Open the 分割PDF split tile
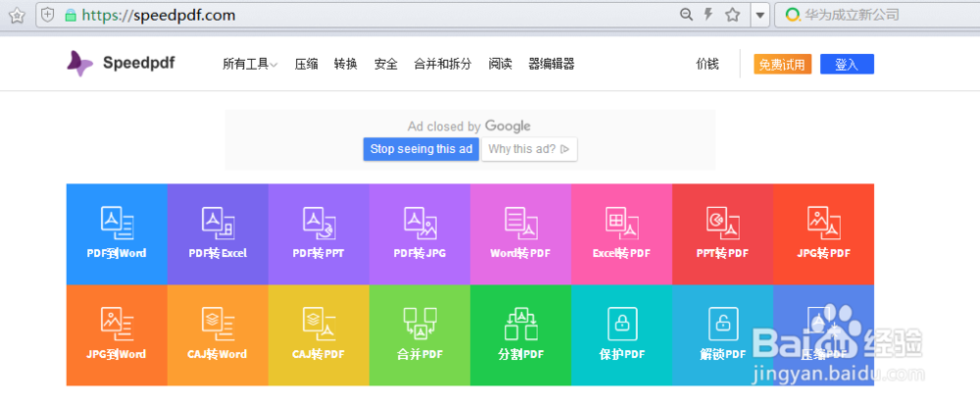 pyautogui.click(x=520, y=335)
